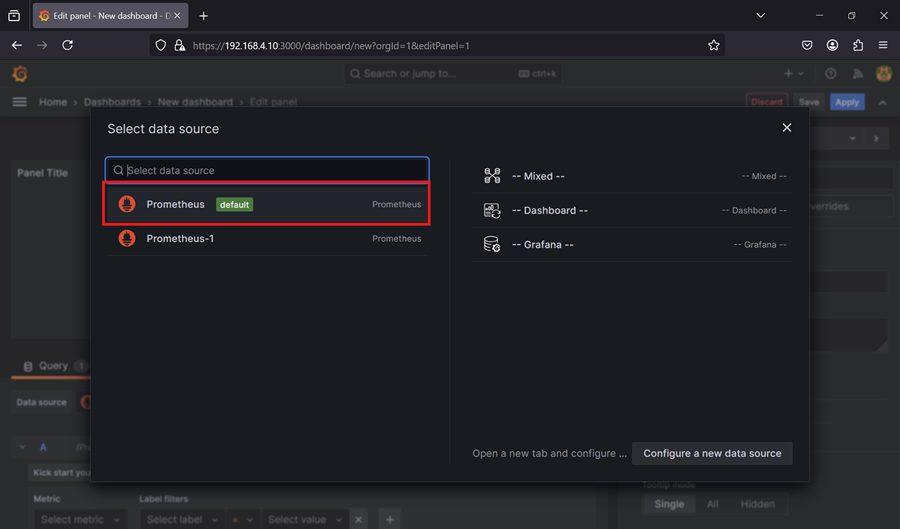
Task: Click the Prometheus flame icon in default row
Action: [127, 204]
